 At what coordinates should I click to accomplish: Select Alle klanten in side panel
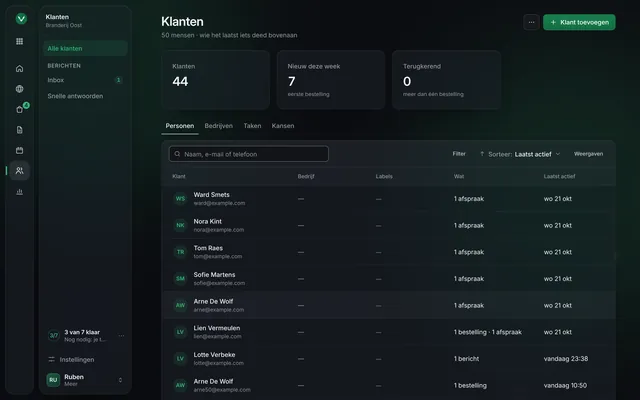click(x=85, y=48)
